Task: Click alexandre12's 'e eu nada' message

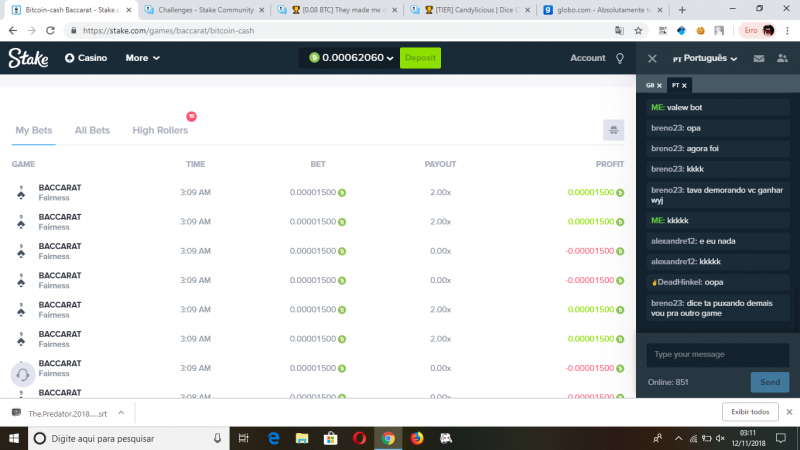Action: click(717, 241)
